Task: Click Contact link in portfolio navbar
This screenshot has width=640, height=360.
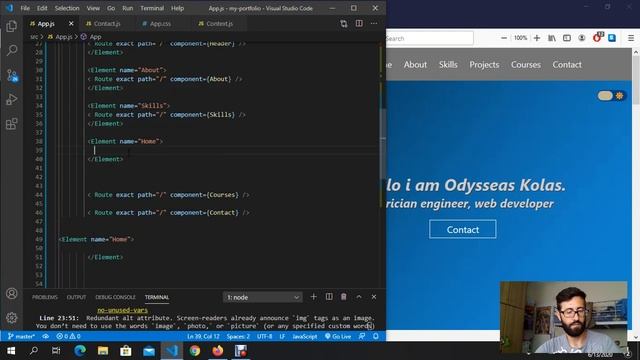Action: (567, 64)
